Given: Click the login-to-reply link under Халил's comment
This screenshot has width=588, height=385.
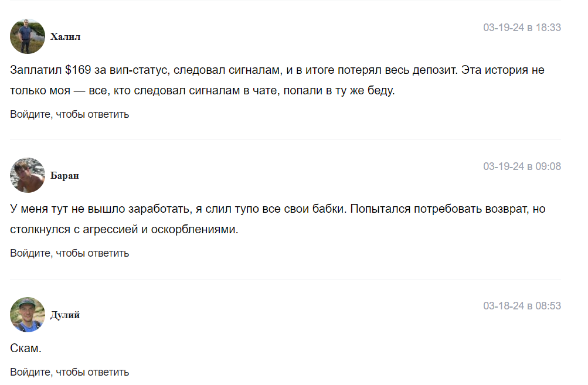Looking at the screenshot, I should [69, 114].
